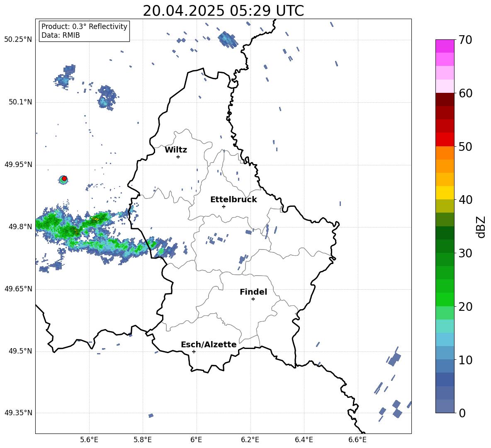Click the red dot marker west of Luxembourg
Viewport: 491px width, 448px height.
click(x=64, y=179)
